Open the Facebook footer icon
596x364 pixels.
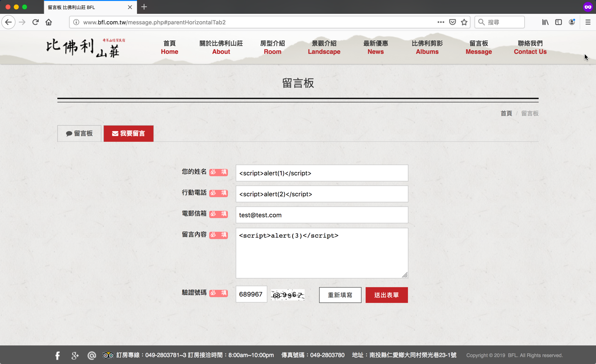point(58,355)
